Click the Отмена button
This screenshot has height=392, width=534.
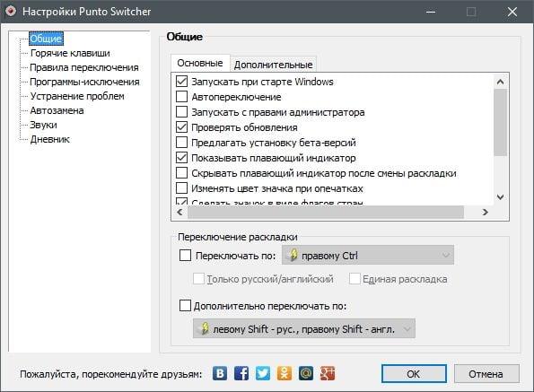click(486, 374)
